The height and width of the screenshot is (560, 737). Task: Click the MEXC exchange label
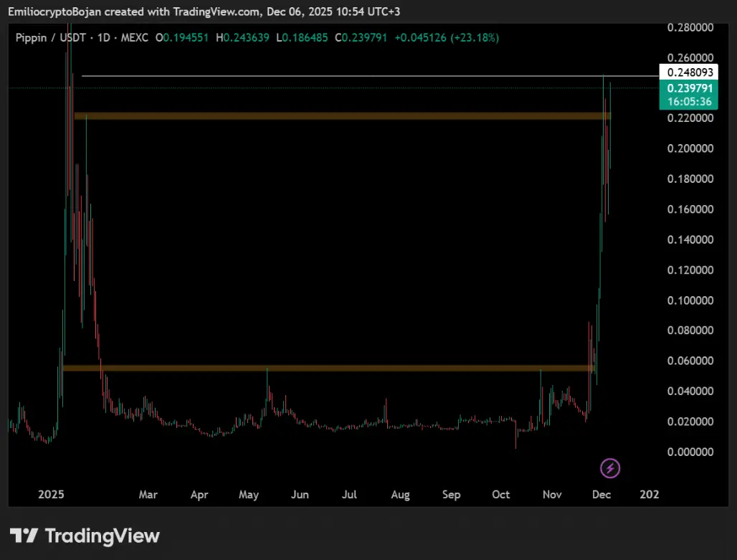click(135, 37)
